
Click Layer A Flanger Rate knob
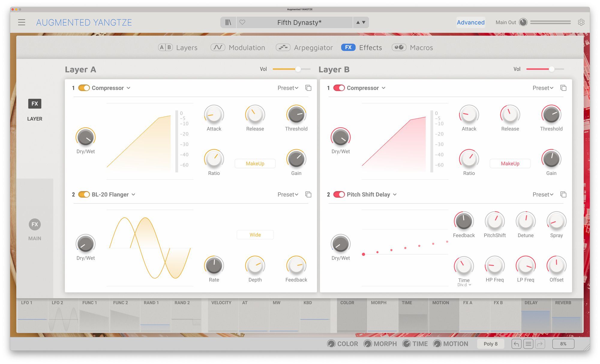click(x=214, y=266)
